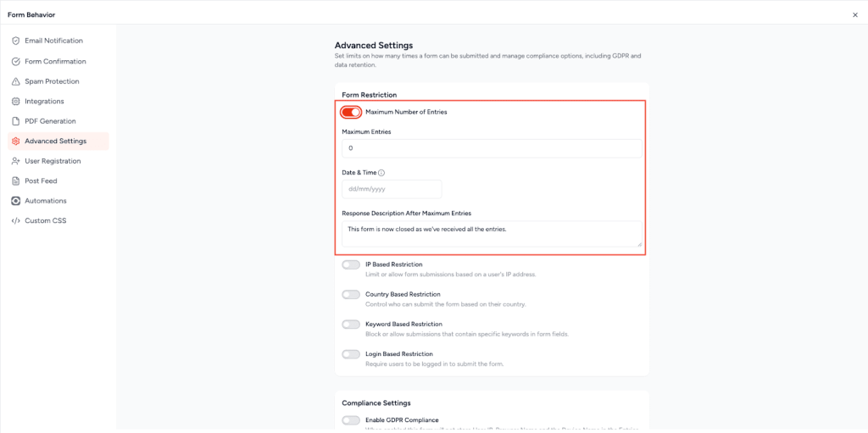The height and width of the screenshot is (433, 868).
Task: Click the Spam Protection warning icon
Action: [x=15, y=81]
